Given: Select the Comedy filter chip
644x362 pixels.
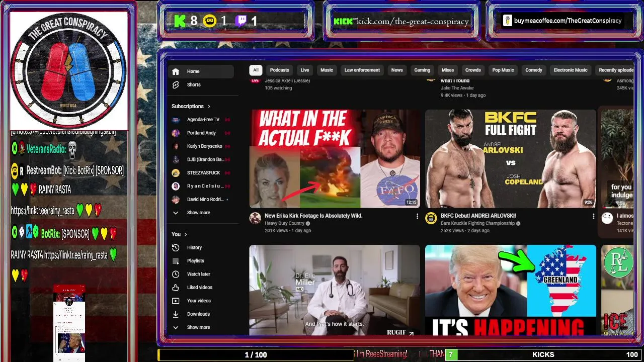Looking at the screenshot, I should pyautogui.click(x=534, y=70).
